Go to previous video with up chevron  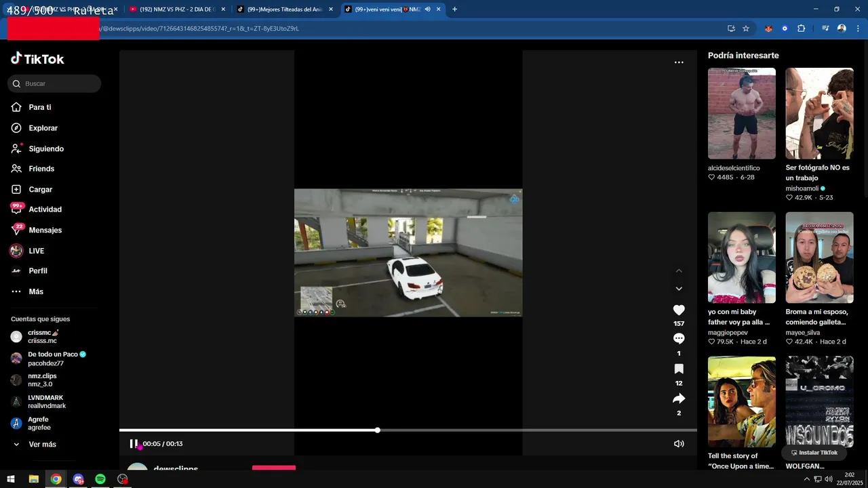pos(679,271)
